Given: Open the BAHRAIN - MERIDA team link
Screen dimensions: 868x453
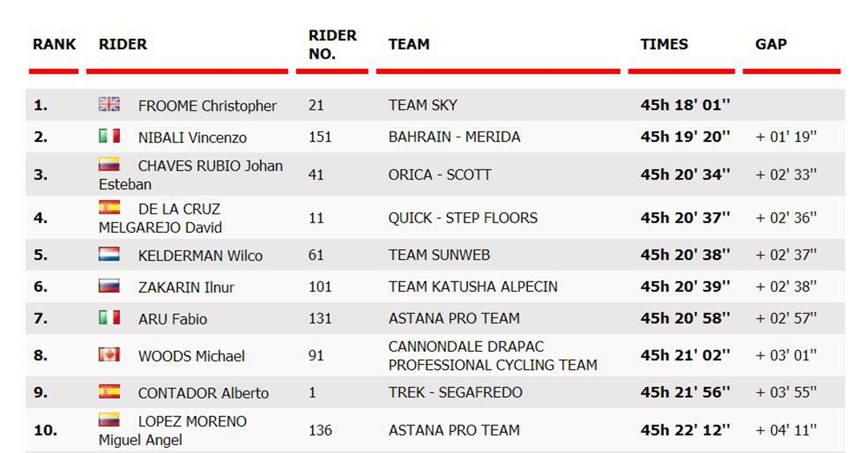Looking at the screenshot, I should [454, 137].
